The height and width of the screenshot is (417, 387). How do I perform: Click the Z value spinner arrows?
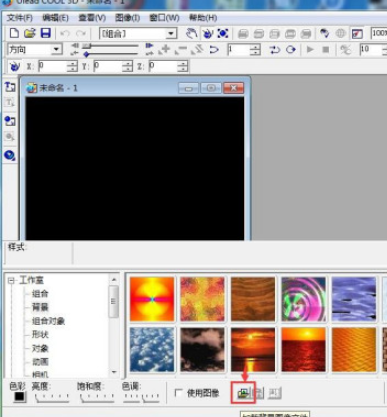point(182,66)
